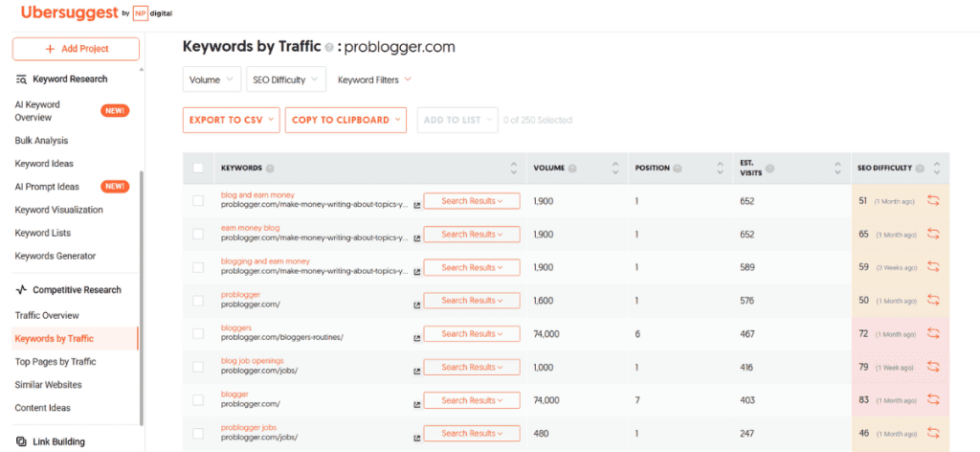Expand the Keyword Filters dropdown
The width and height of the screenshot is (980, 452).
(374, 79)
